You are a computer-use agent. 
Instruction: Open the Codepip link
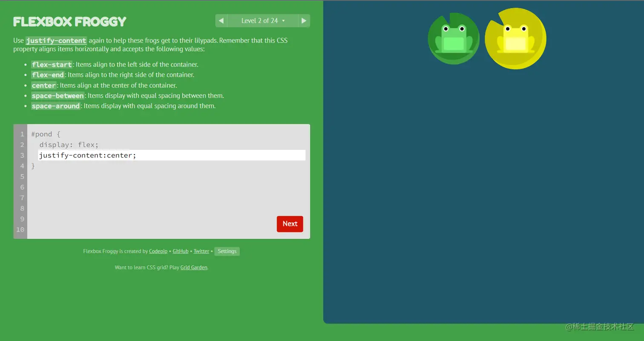pyautogui.click(x=158, y=251)
